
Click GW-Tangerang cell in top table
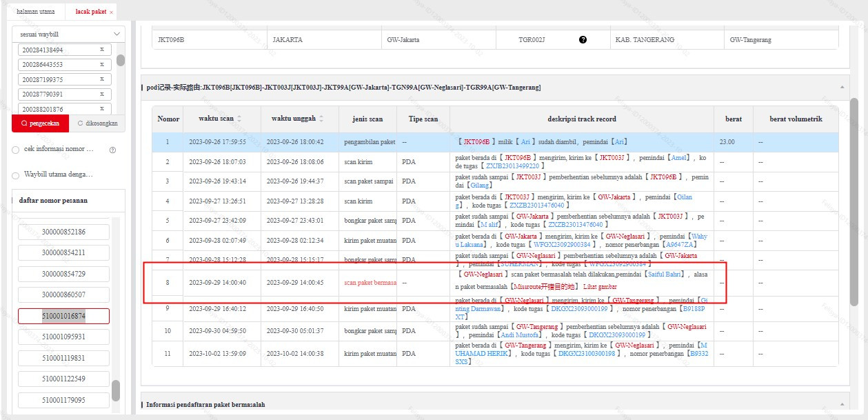[x=781, y=40]
